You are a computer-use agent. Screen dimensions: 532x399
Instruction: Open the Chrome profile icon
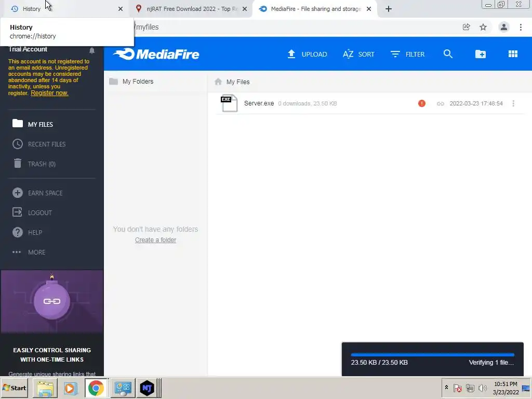(x=504, y=27)
